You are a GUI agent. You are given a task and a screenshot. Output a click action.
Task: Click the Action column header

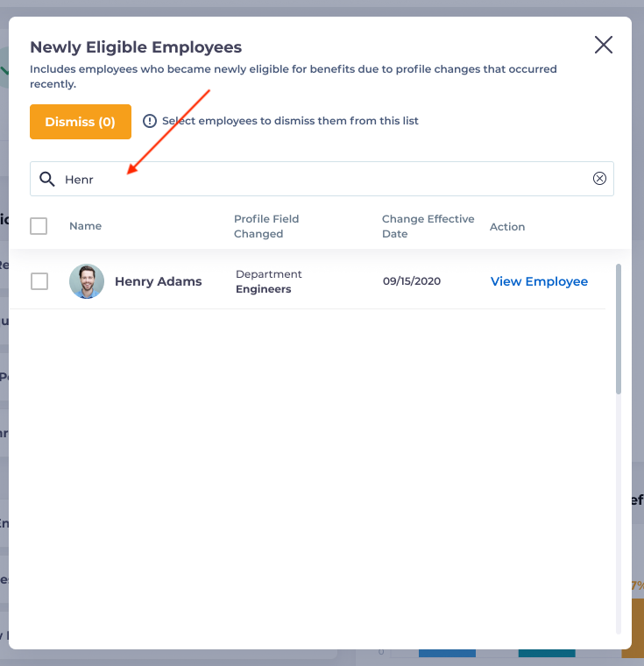[507, 227]
